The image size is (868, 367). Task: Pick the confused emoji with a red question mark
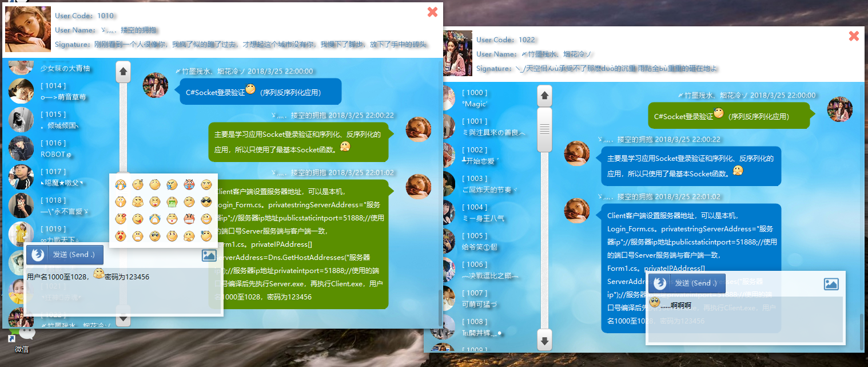point(121,219)
